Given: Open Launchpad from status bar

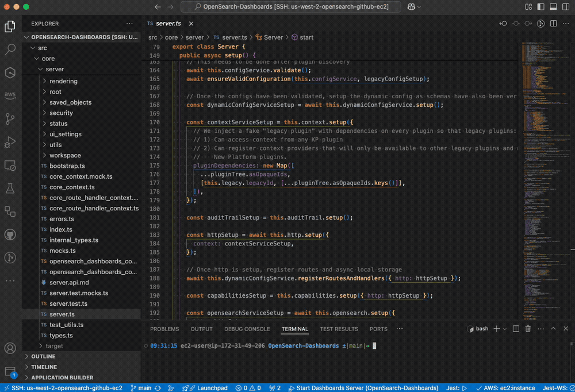Looking at the screenshot, I should (205, 388).
